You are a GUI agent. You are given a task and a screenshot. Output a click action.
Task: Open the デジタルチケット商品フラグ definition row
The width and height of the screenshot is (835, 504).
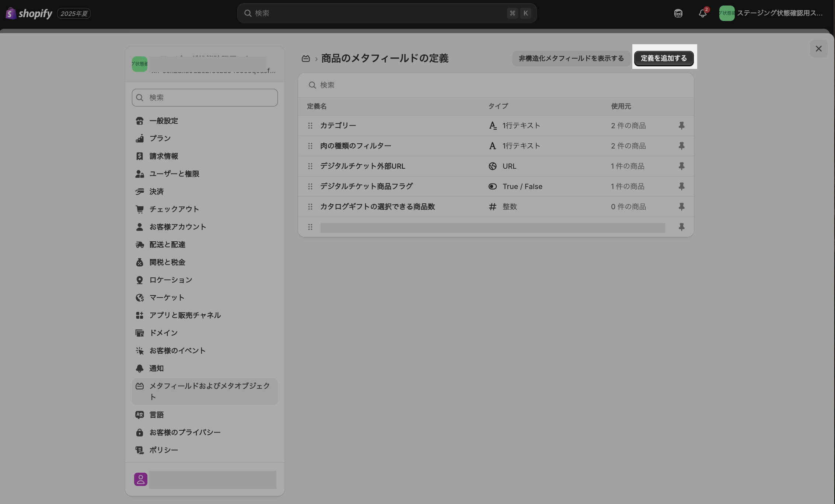pyautogui.click(x=366, y=186)
